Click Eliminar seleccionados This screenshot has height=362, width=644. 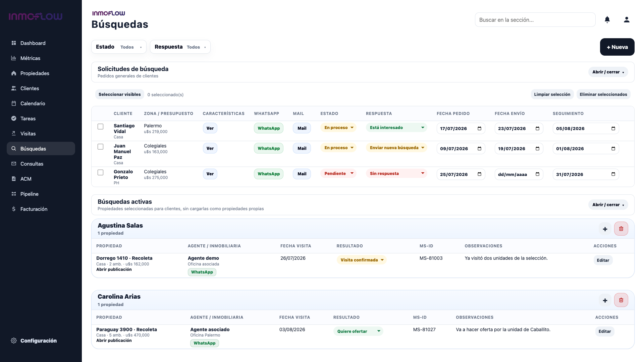603,95
